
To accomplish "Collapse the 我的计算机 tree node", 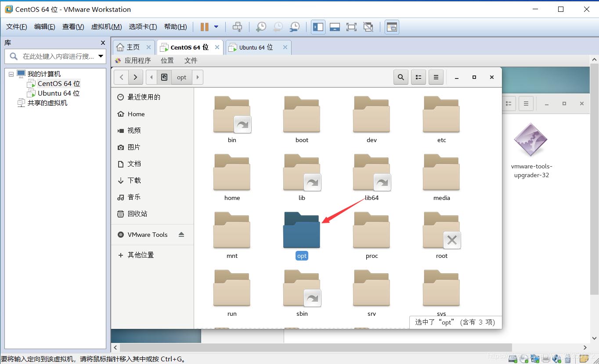I will click(11, 74).
